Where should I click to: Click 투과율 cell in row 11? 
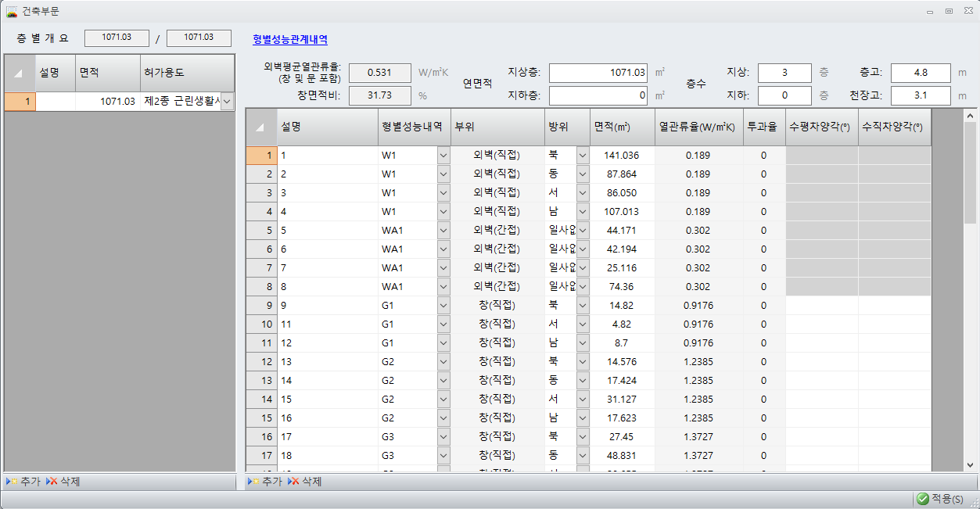coord(764,343)
